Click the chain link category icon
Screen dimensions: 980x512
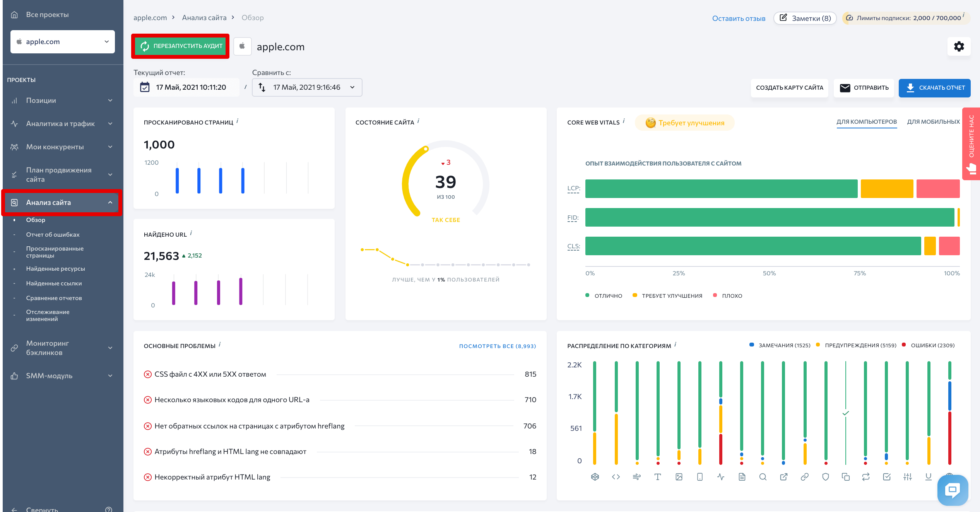click(805, 477)
